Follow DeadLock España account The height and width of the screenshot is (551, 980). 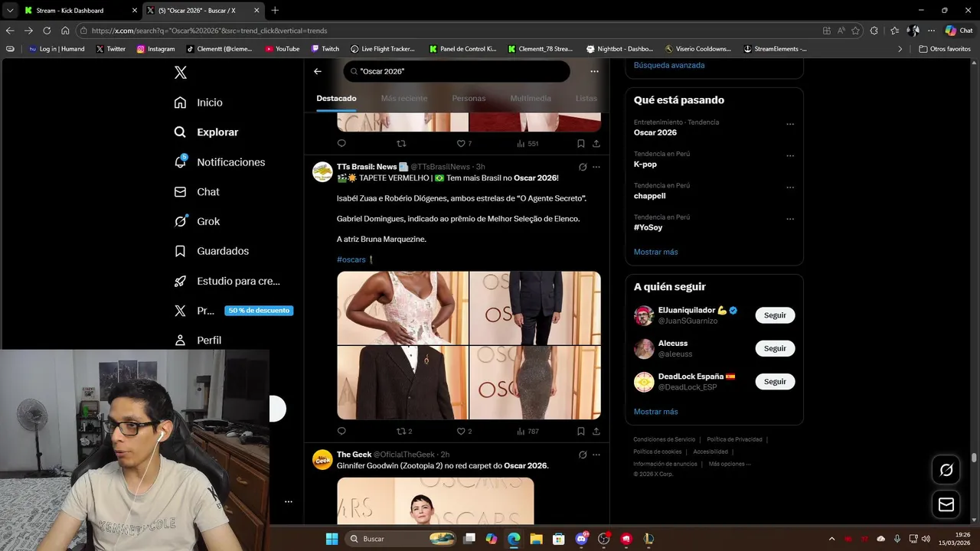775,381
